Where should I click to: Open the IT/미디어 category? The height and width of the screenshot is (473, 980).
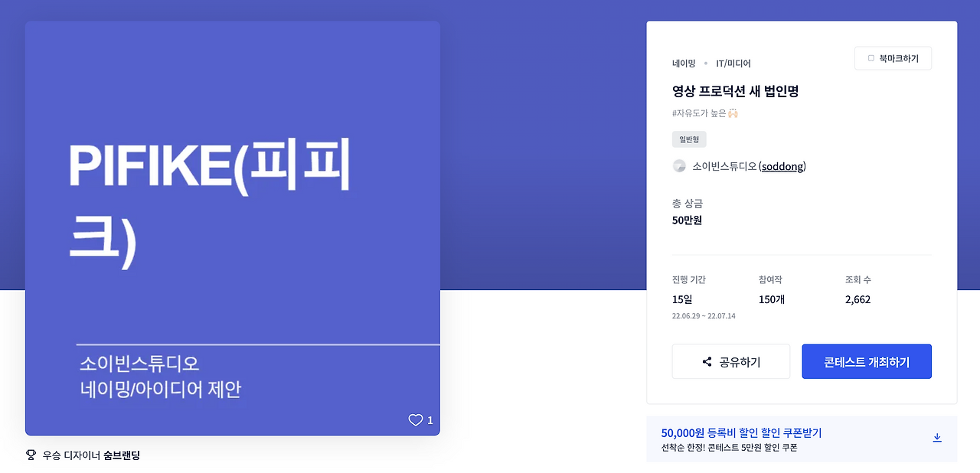[731, 64]
